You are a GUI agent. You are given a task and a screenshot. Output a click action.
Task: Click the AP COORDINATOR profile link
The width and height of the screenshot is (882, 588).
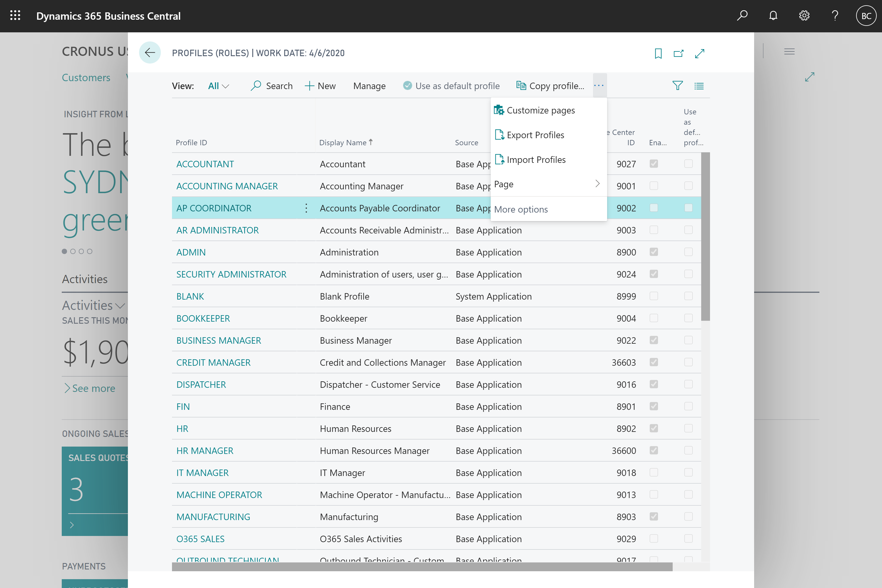(213, 208)
